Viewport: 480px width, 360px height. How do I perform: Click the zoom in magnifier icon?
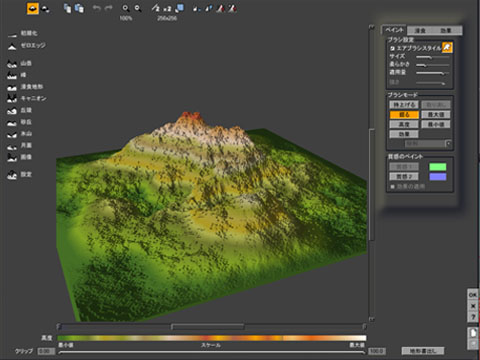125,8
